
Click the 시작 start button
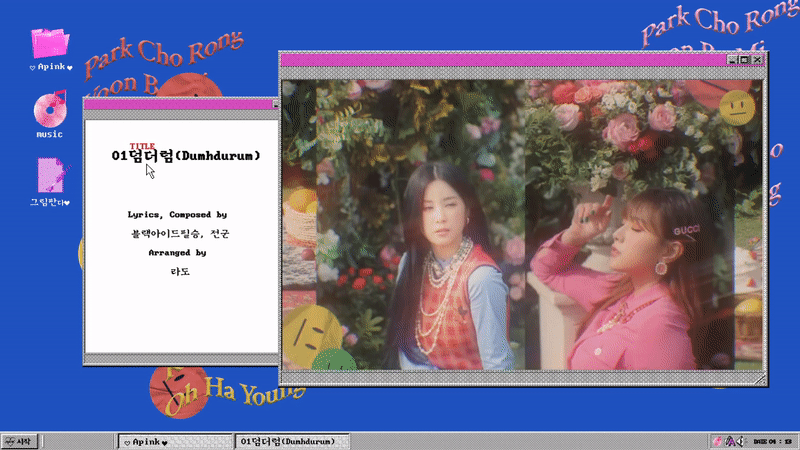19,441
